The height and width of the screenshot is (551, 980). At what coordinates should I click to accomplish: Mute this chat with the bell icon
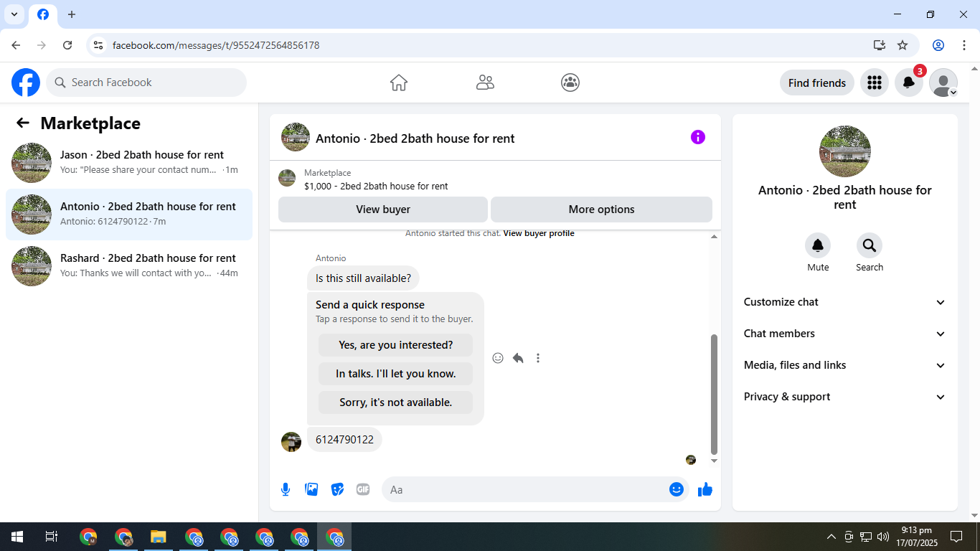(818, 245)
